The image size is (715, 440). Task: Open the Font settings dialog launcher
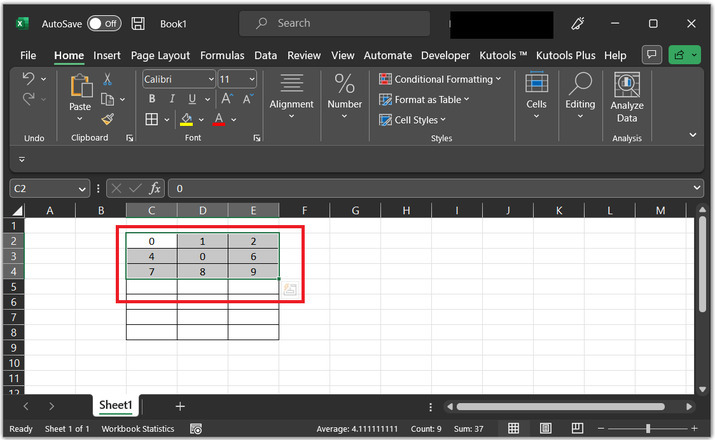click(x=257, y=138)
